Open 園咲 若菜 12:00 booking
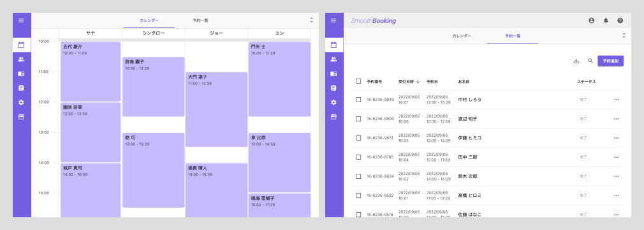This screenshot has width=644, height=230. coord(91,132)
